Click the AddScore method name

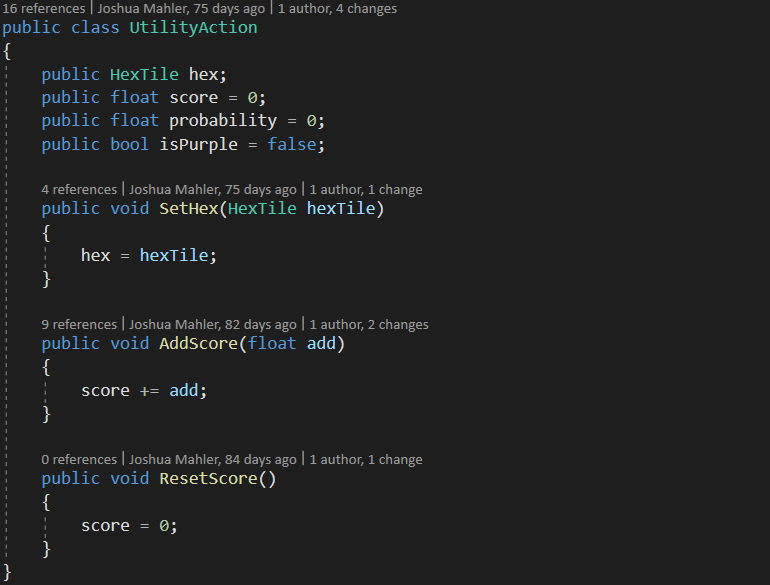(198, 343)
